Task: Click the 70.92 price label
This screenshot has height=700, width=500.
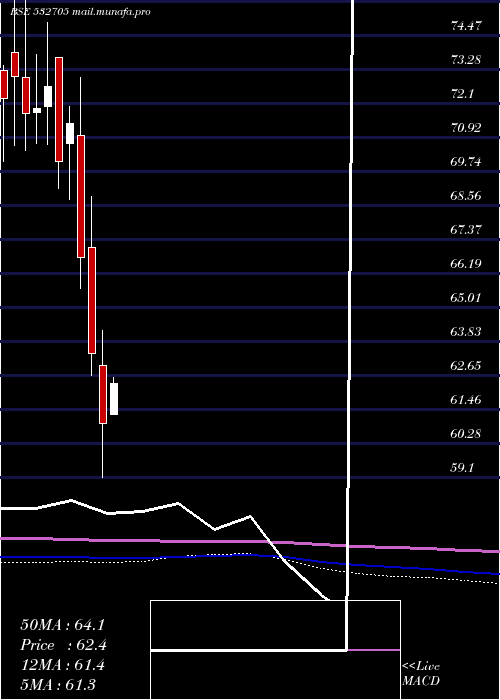Action: [x=466, y=128]
